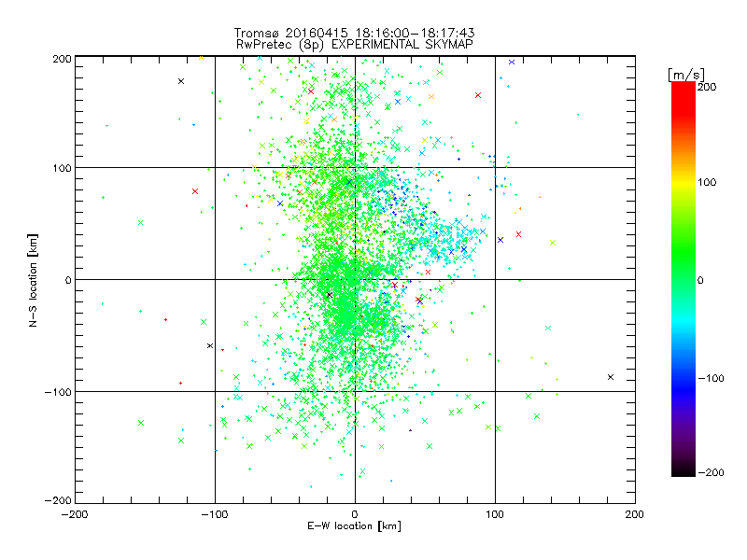Click the 'E-W location [km]' axis label
This screenshot has height=560, width=747.
[x=354, y=526]
